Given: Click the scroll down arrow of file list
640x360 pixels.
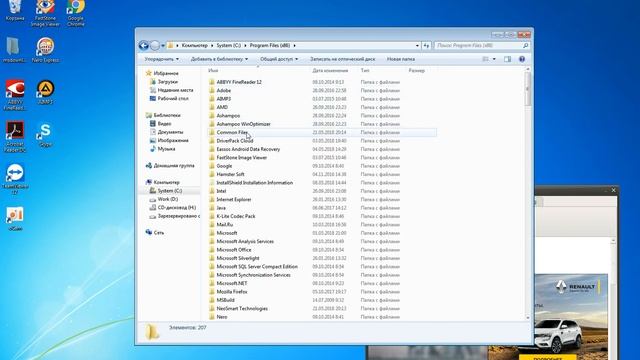Looking at the screenshot, I should pos(527,317).
